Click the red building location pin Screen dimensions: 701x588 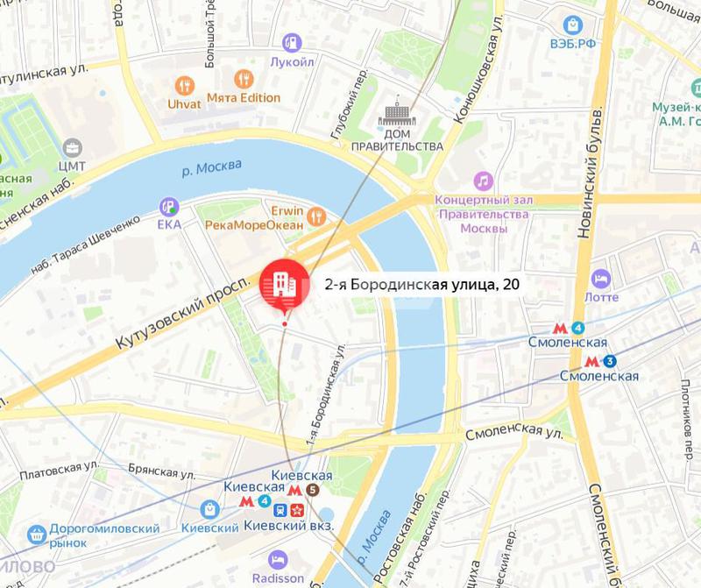[x=284, y=285]
